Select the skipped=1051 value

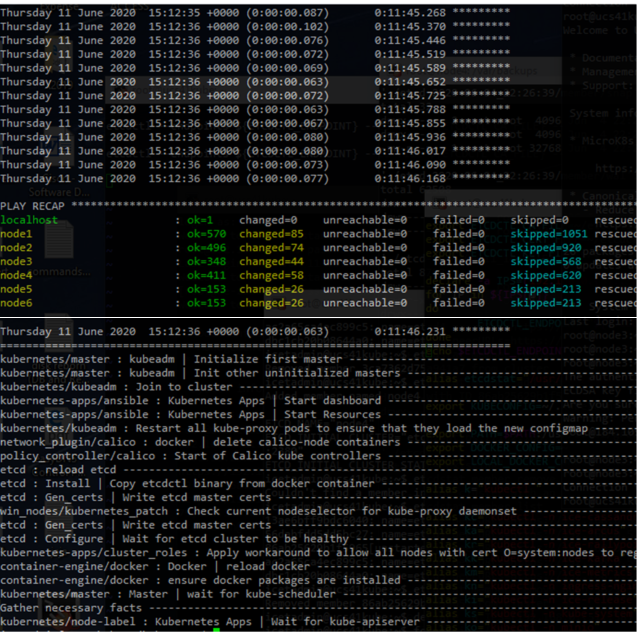(549, 234)
